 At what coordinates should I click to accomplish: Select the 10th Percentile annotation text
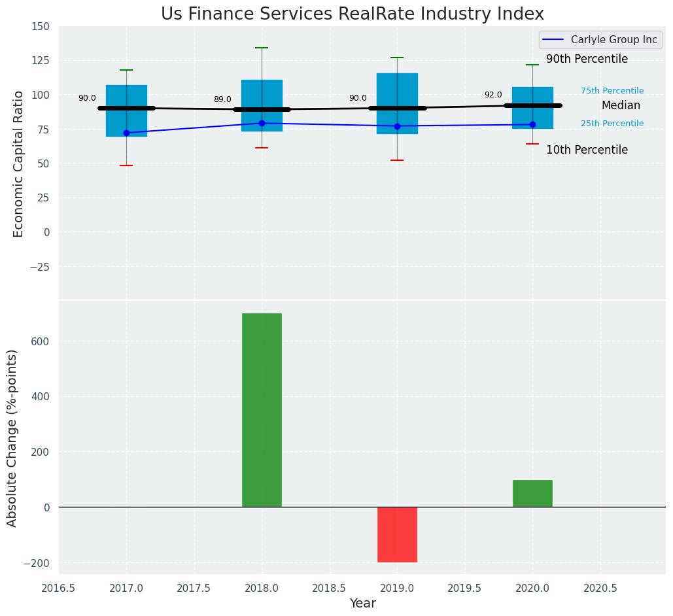coord(587,150)
